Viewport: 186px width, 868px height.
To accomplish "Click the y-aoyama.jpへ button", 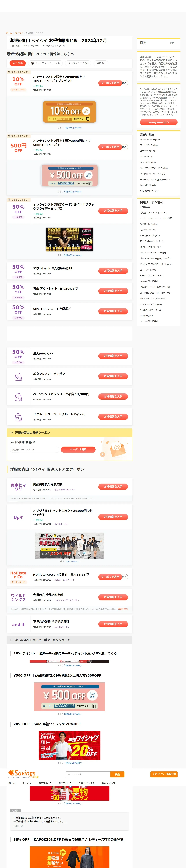I will 159,122.
